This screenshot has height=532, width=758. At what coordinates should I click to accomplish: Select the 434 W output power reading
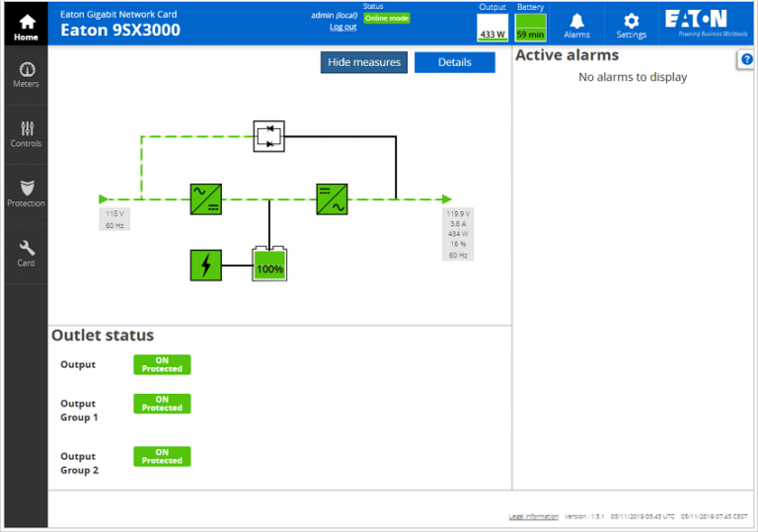(458, 234)
